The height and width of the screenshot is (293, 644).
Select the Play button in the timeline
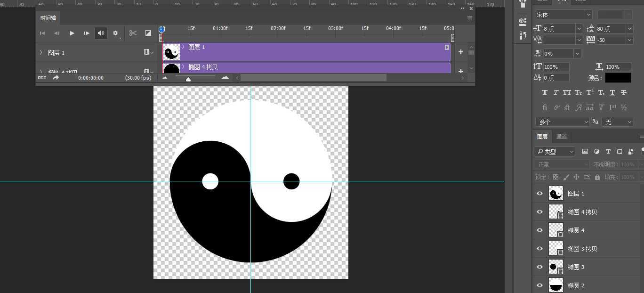(x=72, y=33)
